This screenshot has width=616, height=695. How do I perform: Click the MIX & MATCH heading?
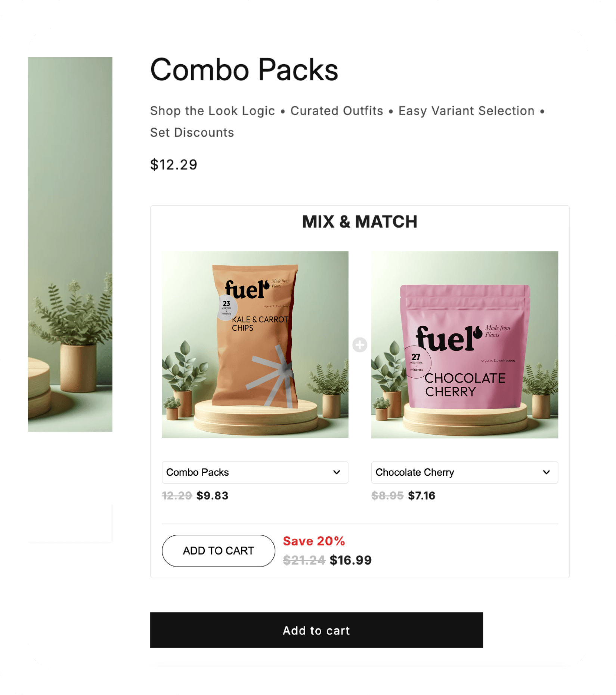click(360, 222)
